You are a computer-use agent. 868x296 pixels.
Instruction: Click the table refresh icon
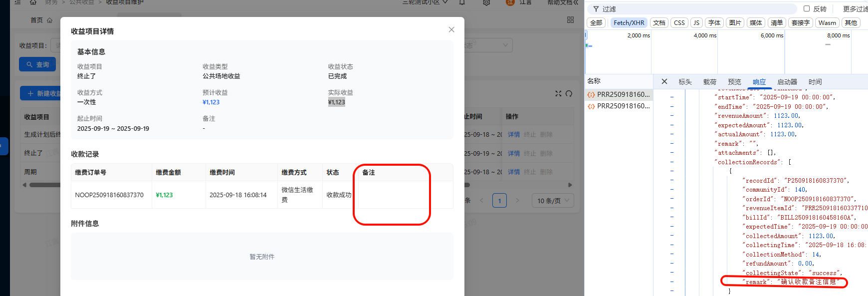pyautogui.click(x=569, y=93)
